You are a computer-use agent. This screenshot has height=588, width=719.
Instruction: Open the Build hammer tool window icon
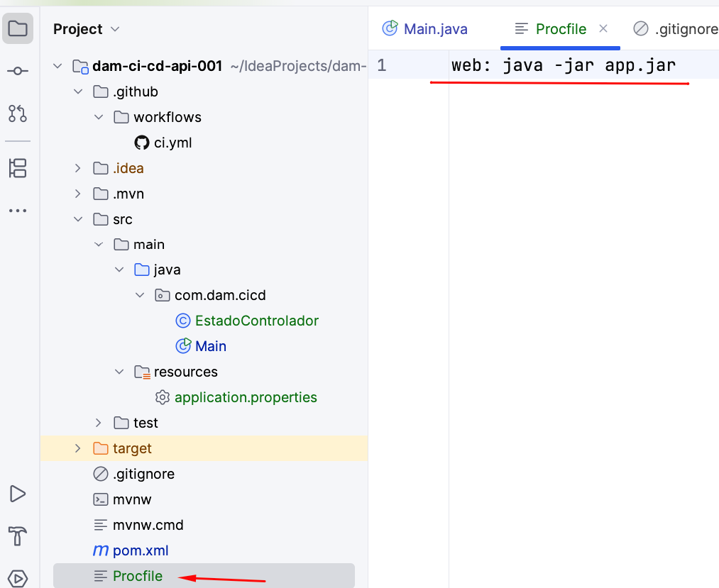[18, 535]
